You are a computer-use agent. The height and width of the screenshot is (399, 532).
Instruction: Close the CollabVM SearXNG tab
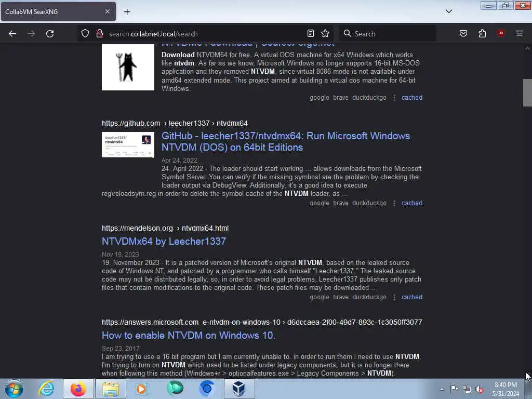click(x=108, y=11)
